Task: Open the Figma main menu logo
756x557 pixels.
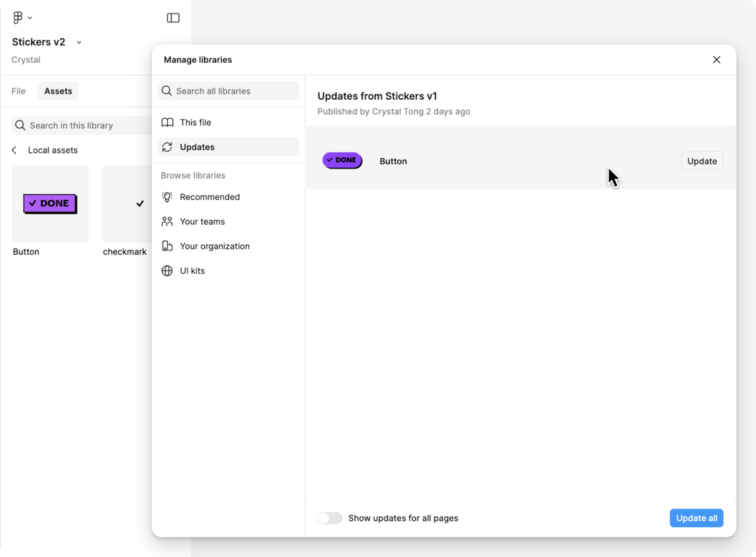Action: pos(19,18)
